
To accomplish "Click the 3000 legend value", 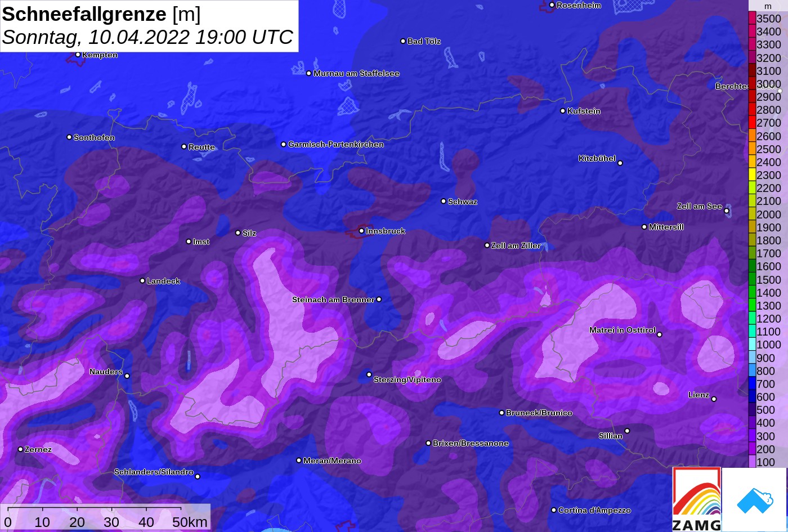I will (769, 84).
